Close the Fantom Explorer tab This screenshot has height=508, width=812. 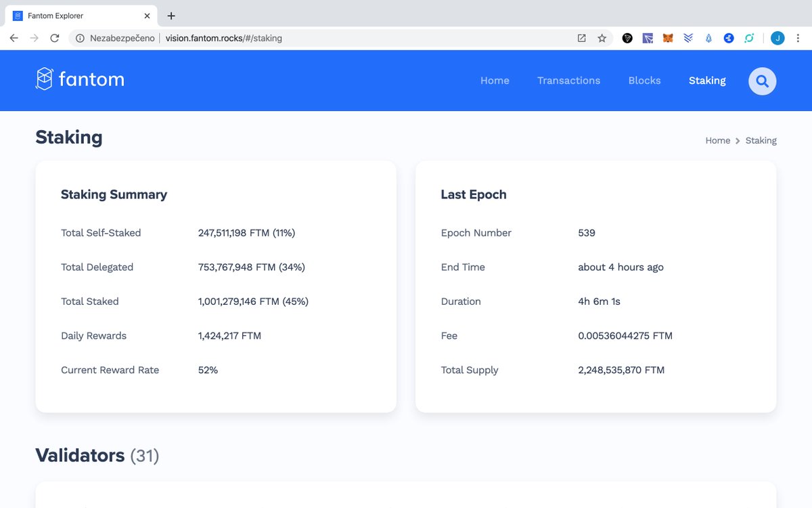pos(148,16)
